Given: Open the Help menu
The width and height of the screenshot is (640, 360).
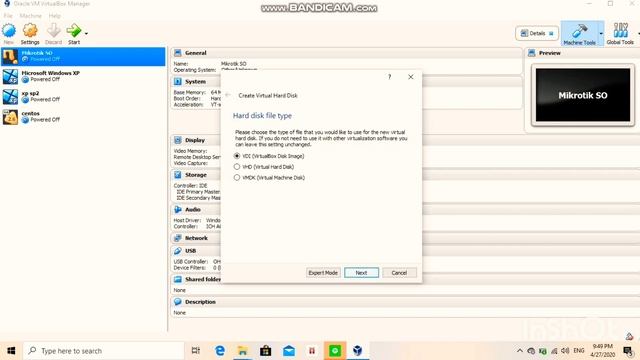Looking at the screenshot, I should 54,16.
